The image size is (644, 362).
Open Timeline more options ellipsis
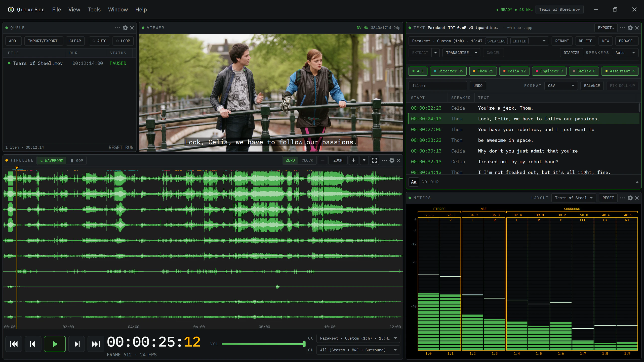384,160
